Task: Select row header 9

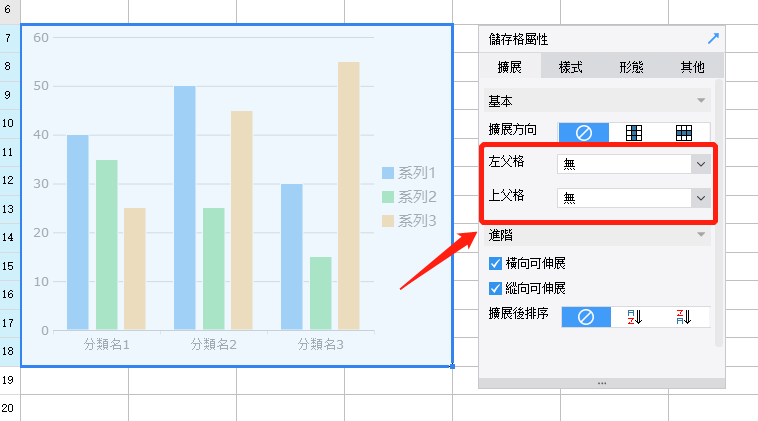Action: [10, 95]
